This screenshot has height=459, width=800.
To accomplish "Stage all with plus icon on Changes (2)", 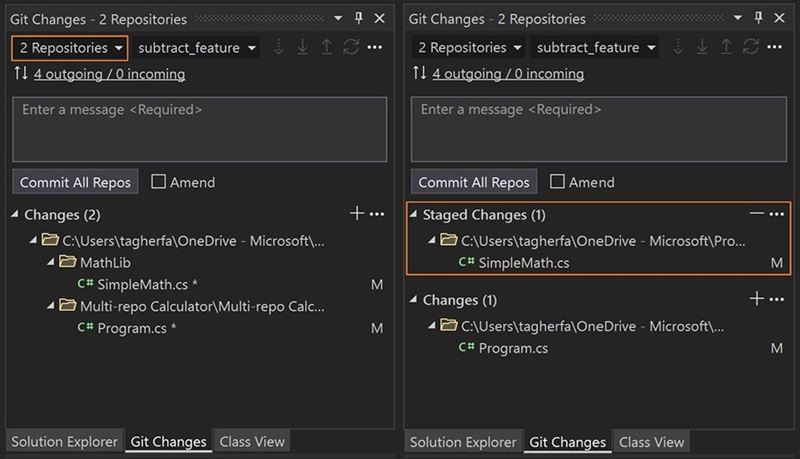I will pos(357,213).
